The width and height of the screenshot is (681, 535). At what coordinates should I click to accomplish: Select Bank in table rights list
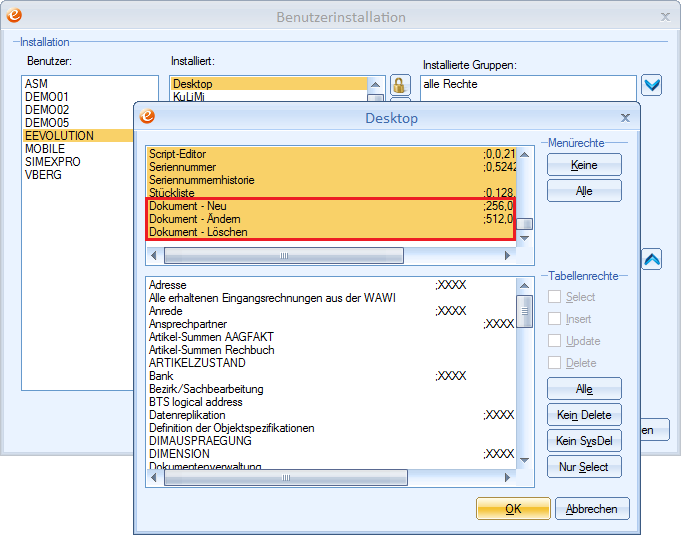[x=331, y=376]
